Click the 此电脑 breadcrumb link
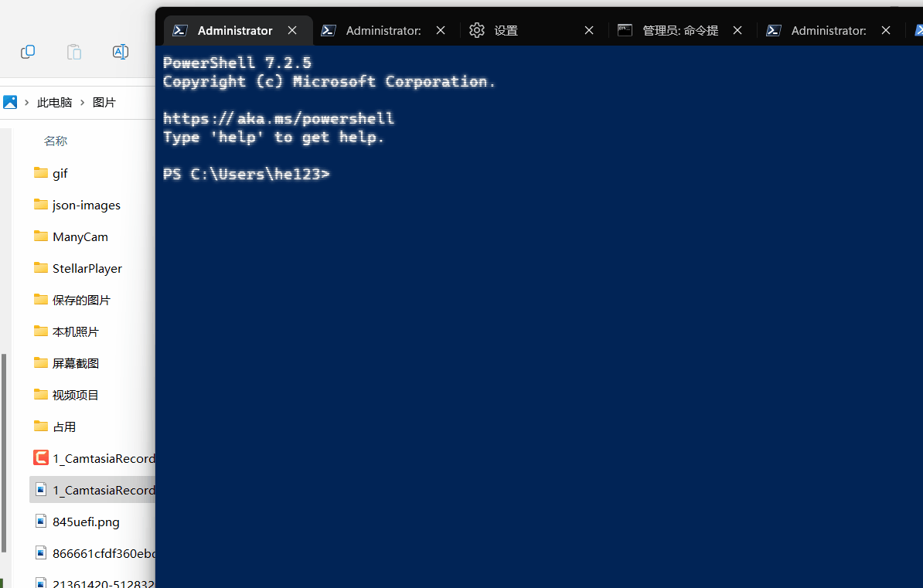The image size is (923, 588). (54, 101)
